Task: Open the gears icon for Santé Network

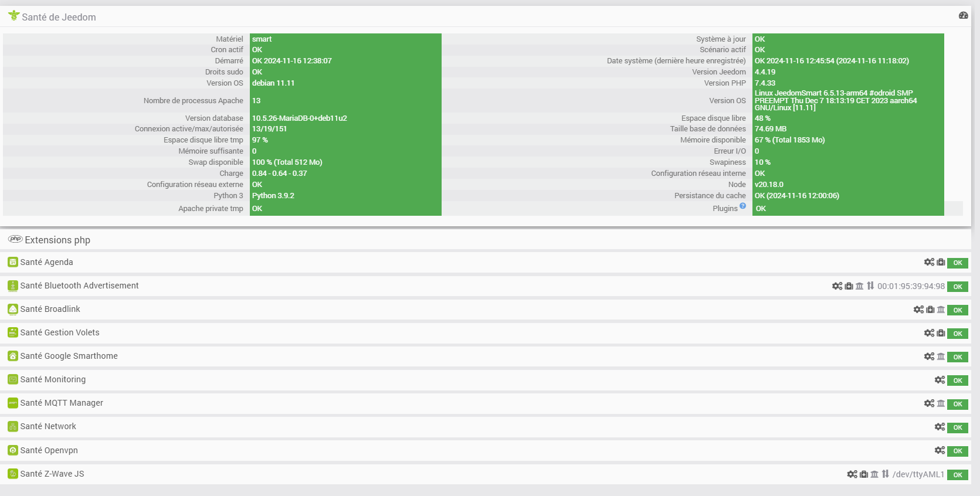Action: [940, 426]
